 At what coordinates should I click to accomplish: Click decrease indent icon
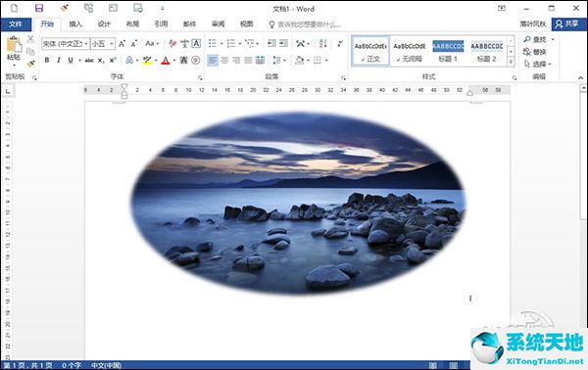271,43
